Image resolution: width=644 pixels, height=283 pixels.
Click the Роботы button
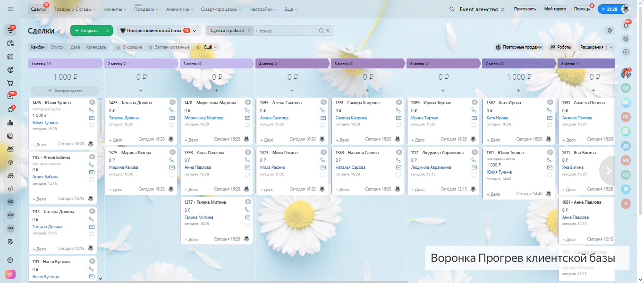(560, 47)
